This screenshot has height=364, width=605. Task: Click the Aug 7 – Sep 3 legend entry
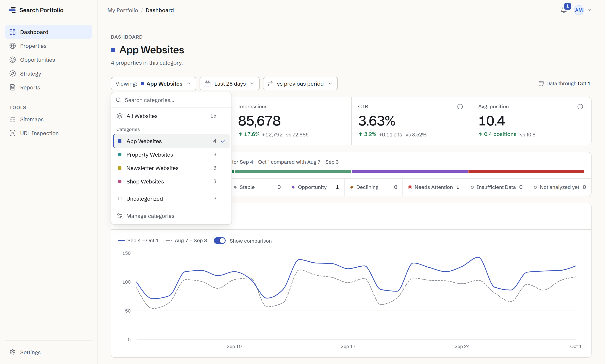(186, 241)
